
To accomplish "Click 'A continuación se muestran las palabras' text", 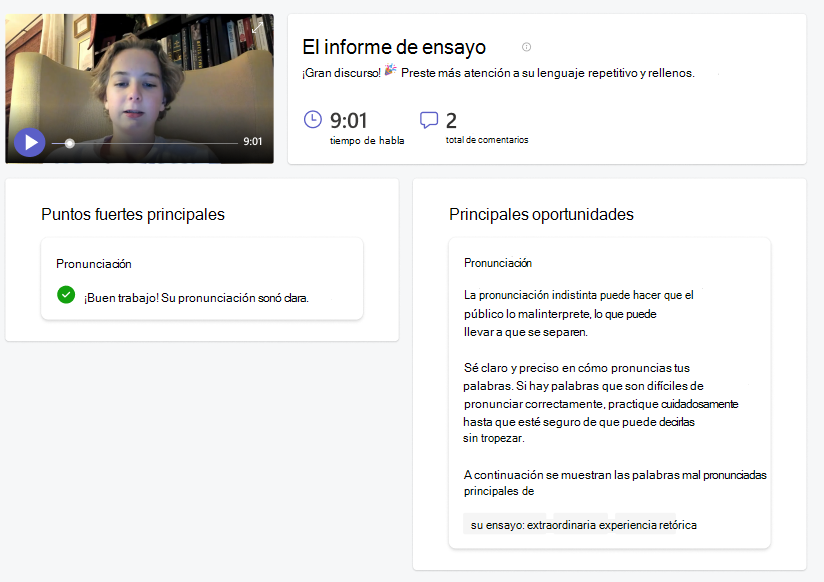I will [615, 483].
